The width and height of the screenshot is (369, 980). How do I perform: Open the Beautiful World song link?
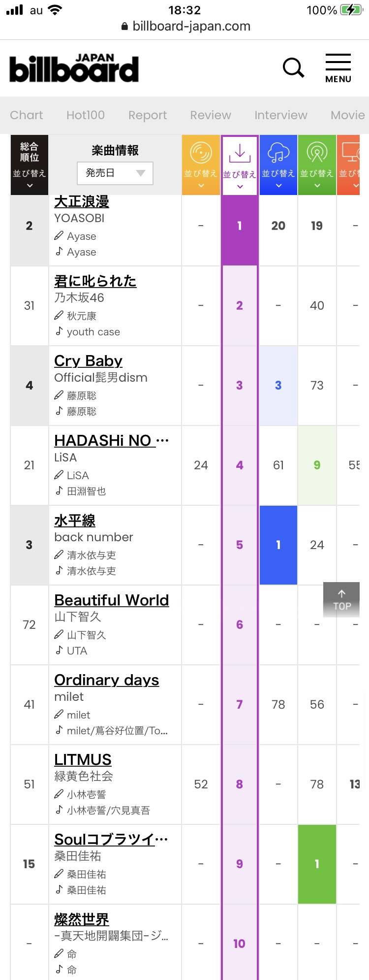tap(112, 600)
